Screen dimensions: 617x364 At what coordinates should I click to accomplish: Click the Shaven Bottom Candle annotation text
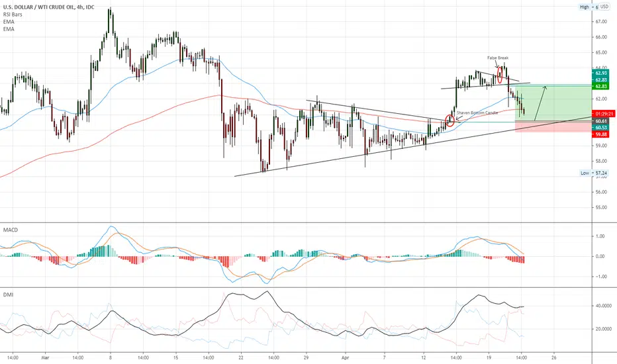[477, 113]
